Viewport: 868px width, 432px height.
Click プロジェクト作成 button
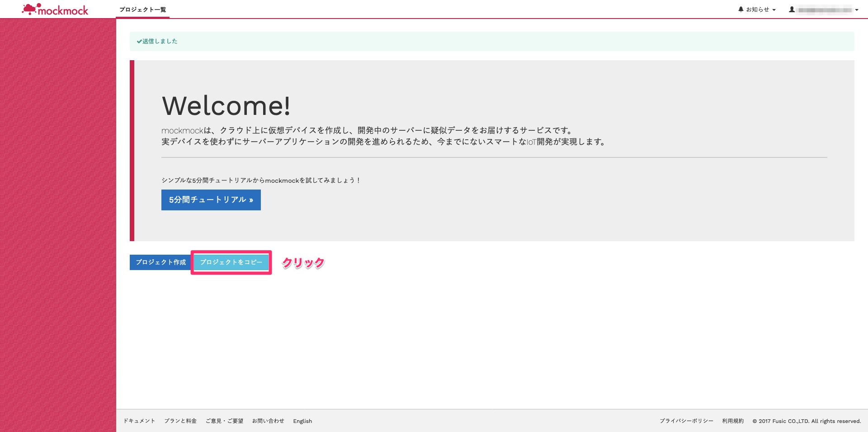[160, 262]
